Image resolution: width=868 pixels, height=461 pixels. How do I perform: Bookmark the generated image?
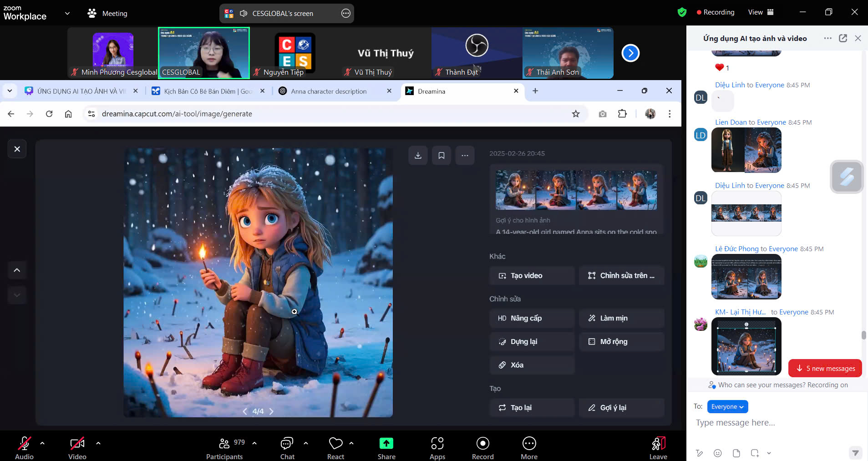(441, 156)
